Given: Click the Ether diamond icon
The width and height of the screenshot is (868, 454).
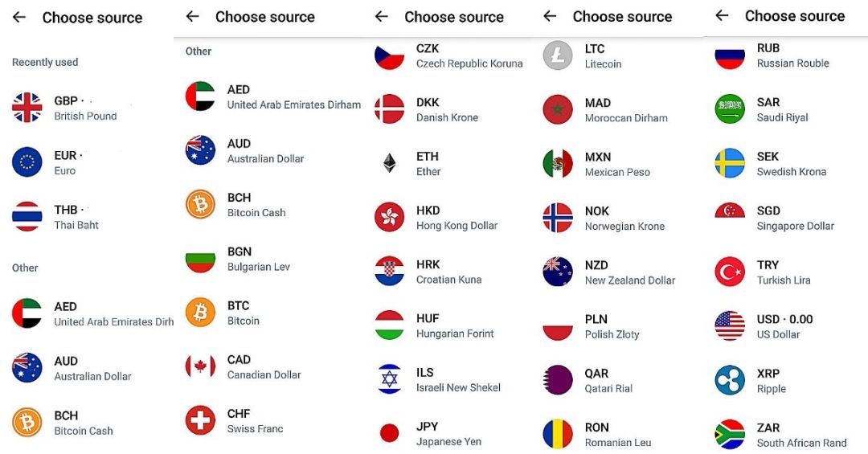Looking at the screenshot, I should click(x=390, y=164).
